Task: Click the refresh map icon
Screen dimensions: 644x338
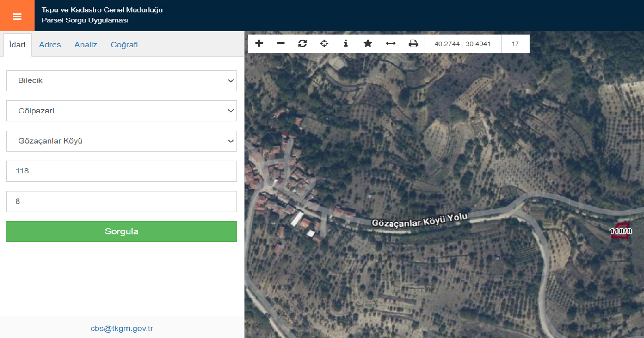Action: pos(302,44)
